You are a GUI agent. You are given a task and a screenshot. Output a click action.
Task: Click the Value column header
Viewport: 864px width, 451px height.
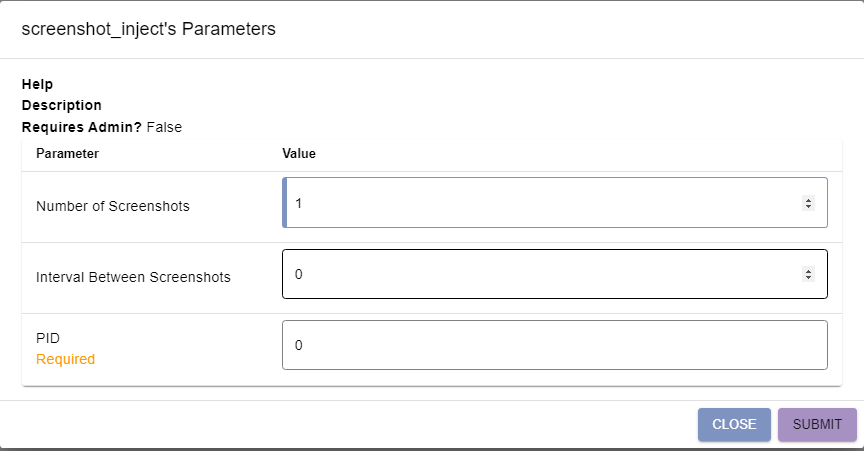[299, 154]
